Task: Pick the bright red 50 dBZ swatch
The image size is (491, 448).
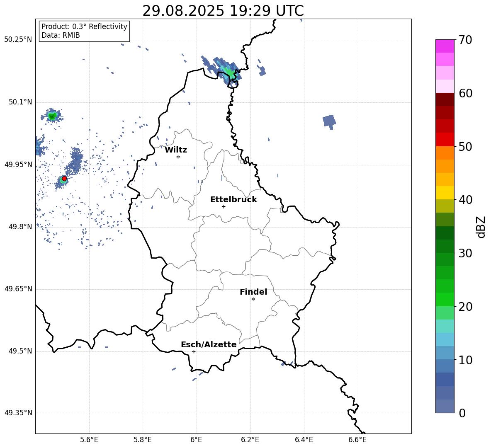Action: click(445, 140)
